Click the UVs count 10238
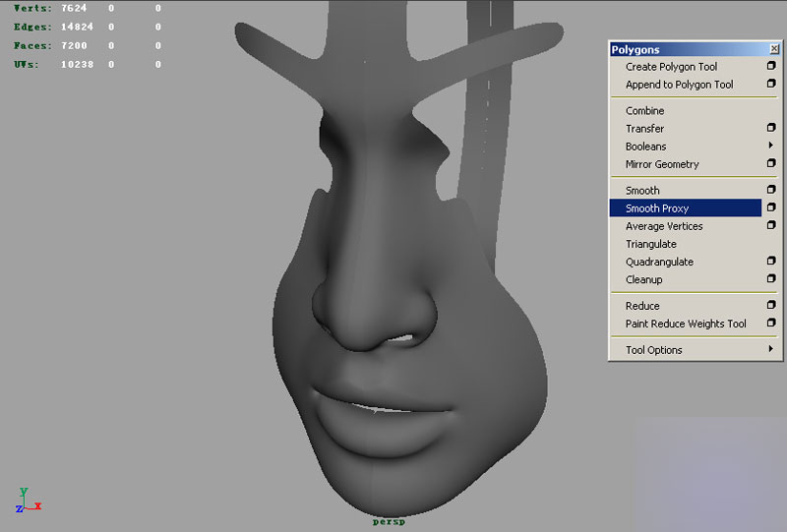 77,64
